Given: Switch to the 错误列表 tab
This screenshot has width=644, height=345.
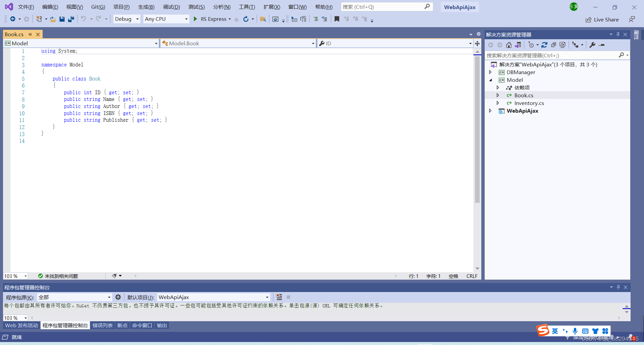Looking at the screenshot, I should [x=102, y=325].
